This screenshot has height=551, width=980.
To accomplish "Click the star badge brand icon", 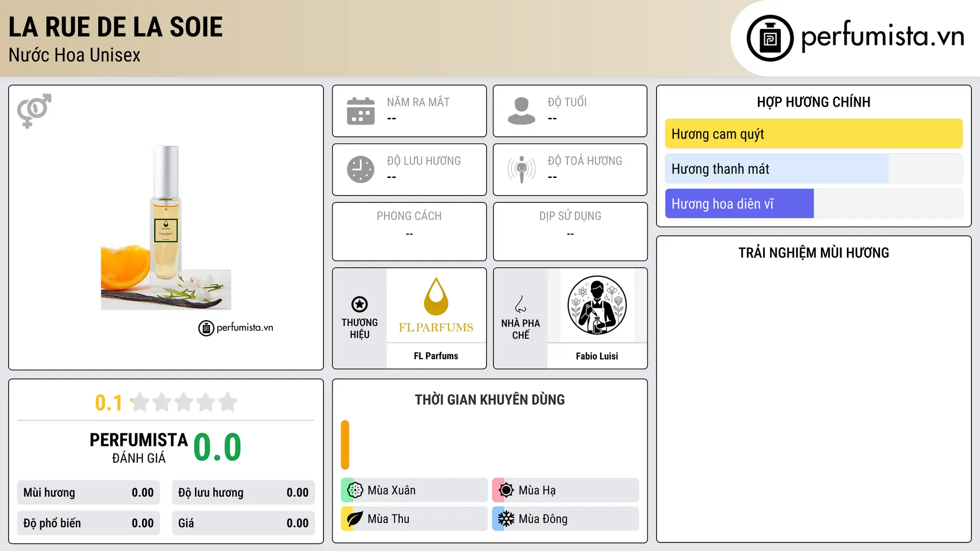I will tap(359, 304).
